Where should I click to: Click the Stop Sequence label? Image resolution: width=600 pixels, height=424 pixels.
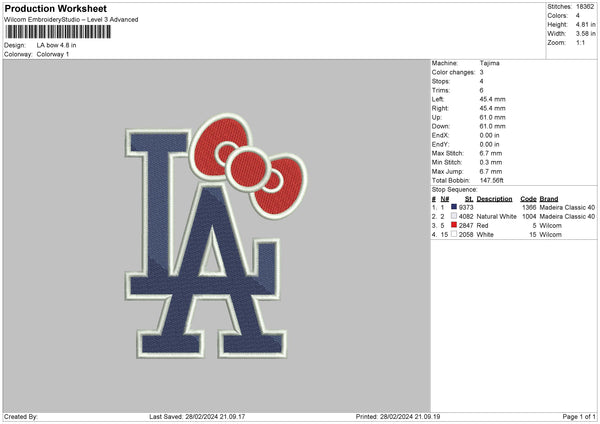tap(455, 190)
